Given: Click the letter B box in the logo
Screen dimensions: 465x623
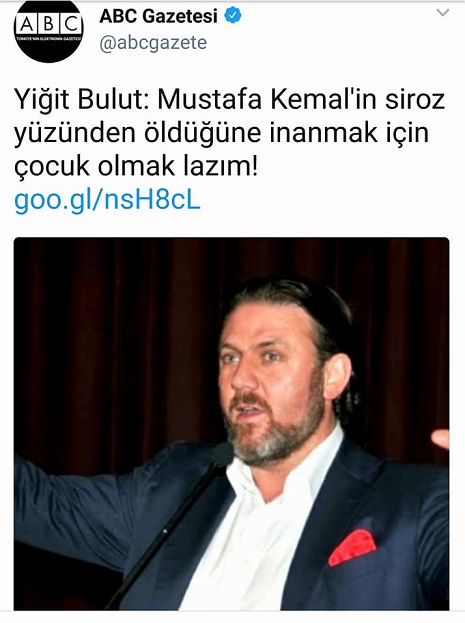Looking at the screenshot, I should click(48, 25).
